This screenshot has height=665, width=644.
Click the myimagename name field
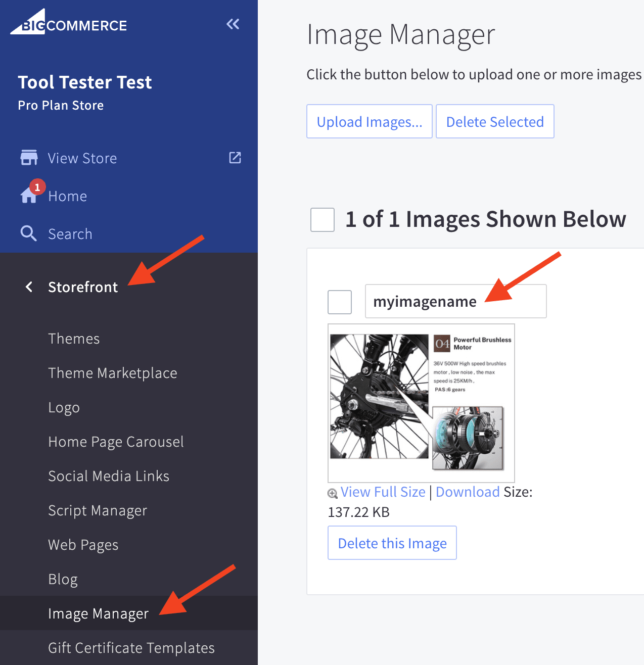coord(456,301)
